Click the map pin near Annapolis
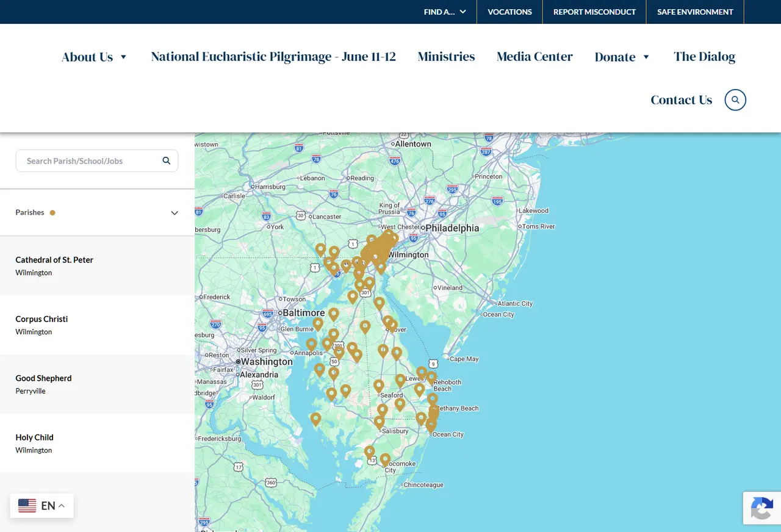Screen dimensions: 781x532 coord(312,345)
